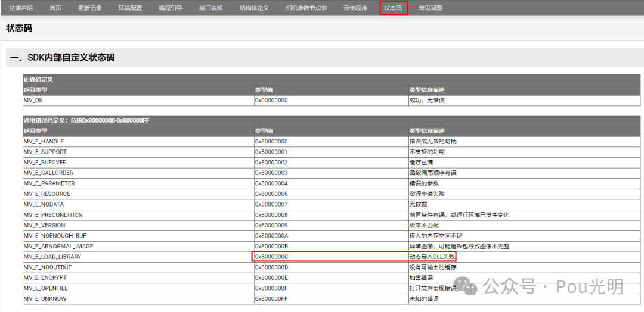
Task: Switch to 相机参数节点表 tab
Action: pos(306,8)
